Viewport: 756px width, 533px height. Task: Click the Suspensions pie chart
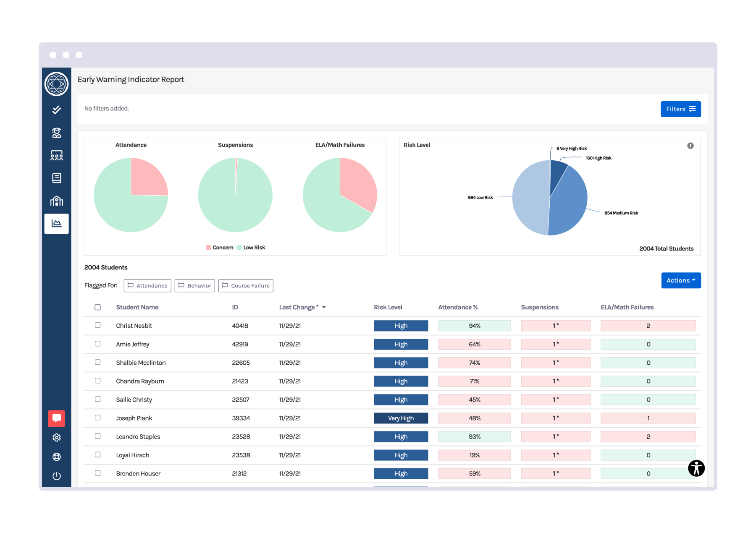(235, 195)
